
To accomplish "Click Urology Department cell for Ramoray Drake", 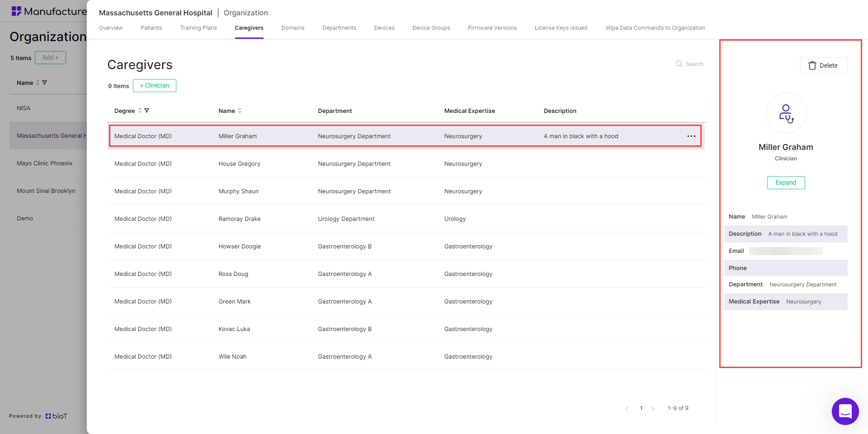I will [x=346, y=219].
